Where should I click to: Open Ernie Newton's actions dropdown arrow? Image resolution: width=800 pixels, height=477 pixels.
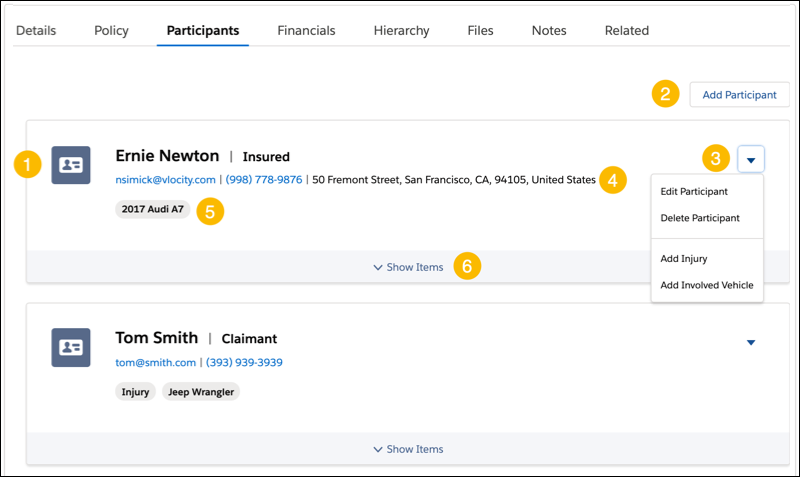(751, 160)
